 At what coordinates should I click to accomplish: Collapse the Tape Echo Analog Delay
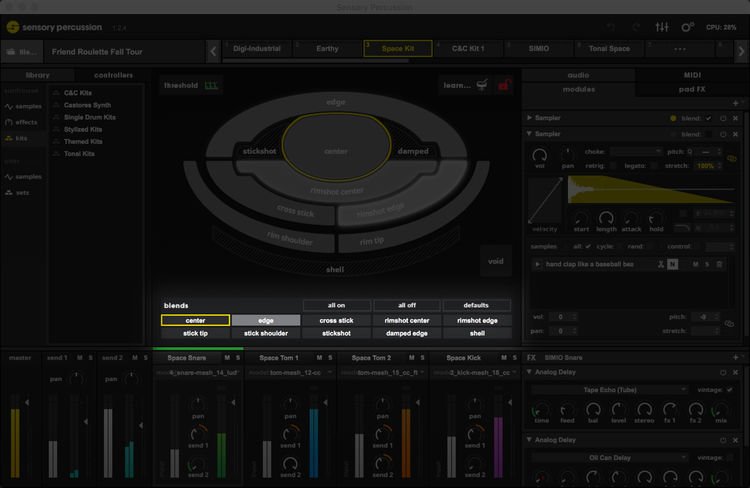pyautogui.click(x=529, y=372)
